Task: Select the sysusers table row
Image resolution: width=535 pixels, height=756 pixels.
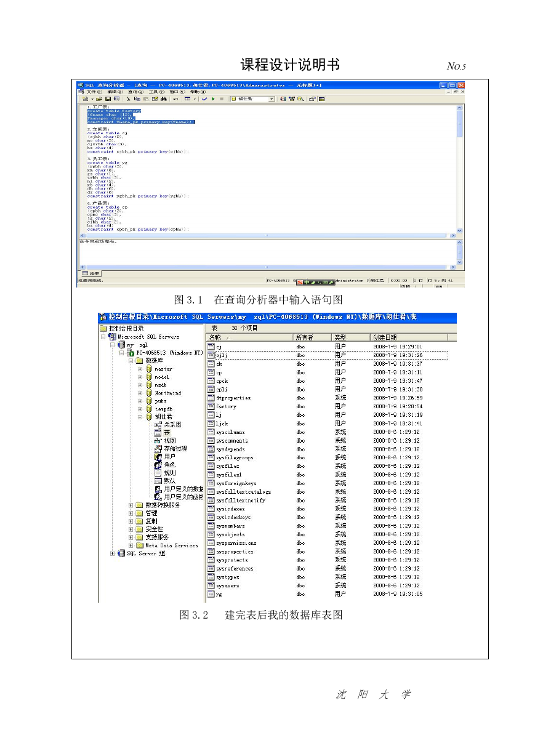Action: pos(328,586)
